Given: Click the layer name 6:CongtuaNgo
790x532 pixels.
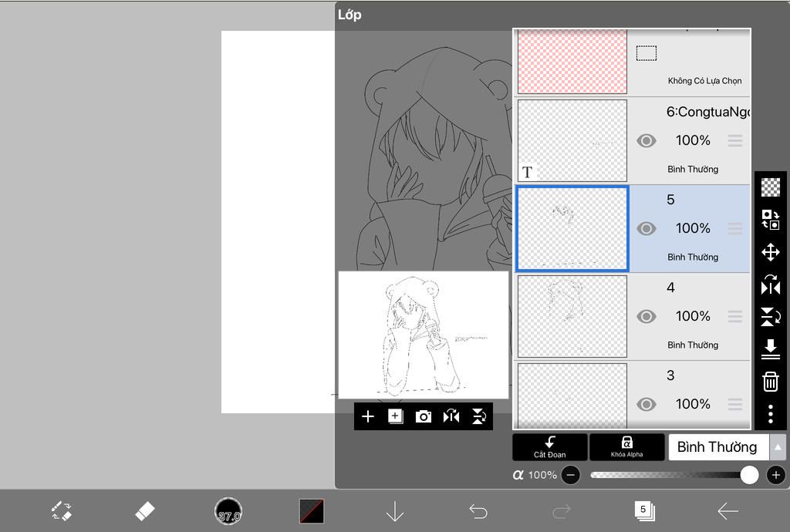Looking at the screenshot, I should coord(708,113).
